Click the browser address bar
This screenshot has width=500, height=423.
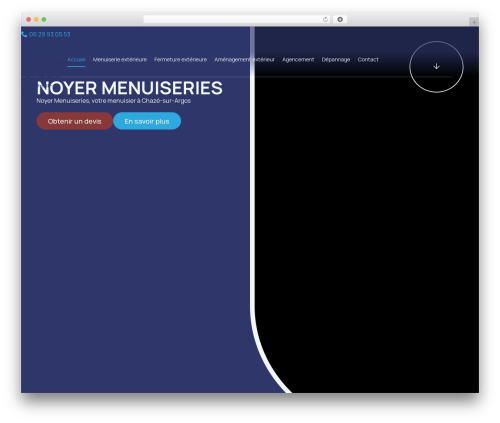[x=237, y=19]
